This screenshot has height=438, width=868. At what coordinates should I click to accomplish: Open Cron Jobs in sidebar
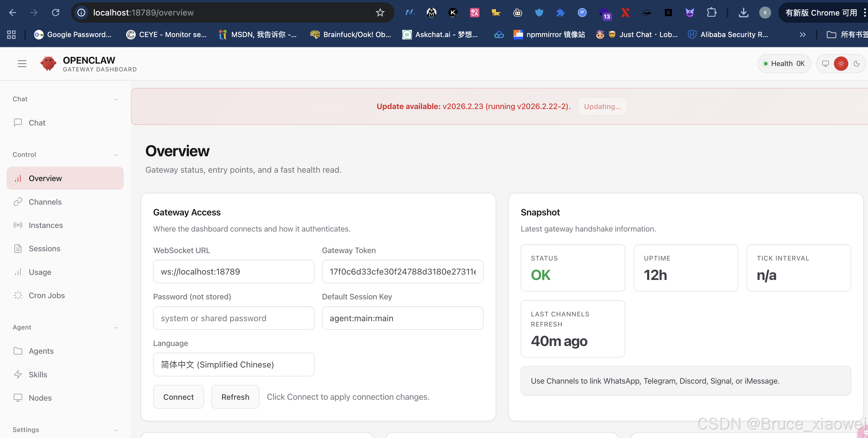coord(47,295)
